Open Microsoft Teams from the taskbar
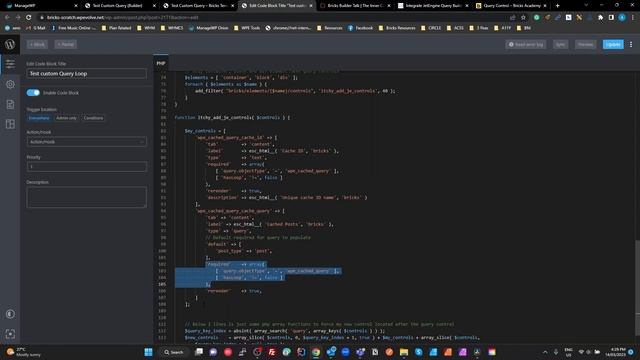This screenshot has width=640, height=360. click(360, 352)
